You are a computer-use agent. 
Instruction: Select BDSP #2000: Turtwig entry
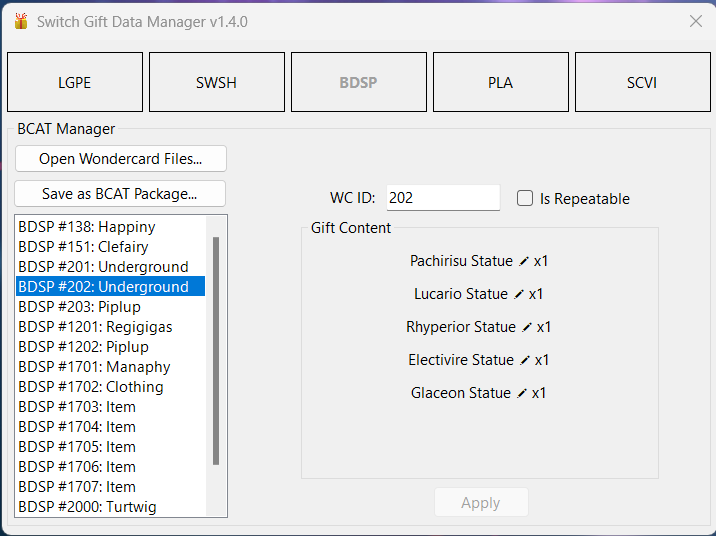pos(111,507)
